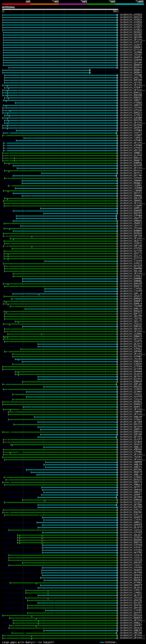Image resolution: width=146 pixels, height=644 pixels.
Task: Click the UniRef100_A7PTJ9 label
Action: point(131,42)
